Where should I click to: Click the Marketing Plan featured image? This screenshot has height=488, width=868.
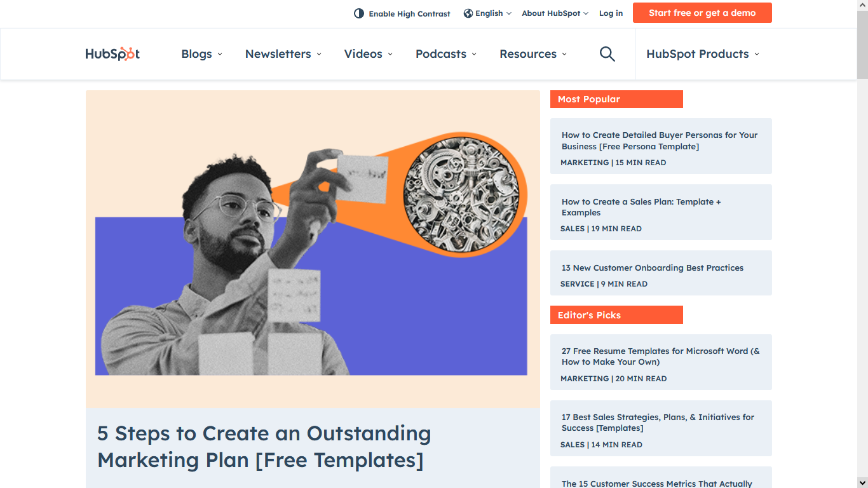coord(313,248)
